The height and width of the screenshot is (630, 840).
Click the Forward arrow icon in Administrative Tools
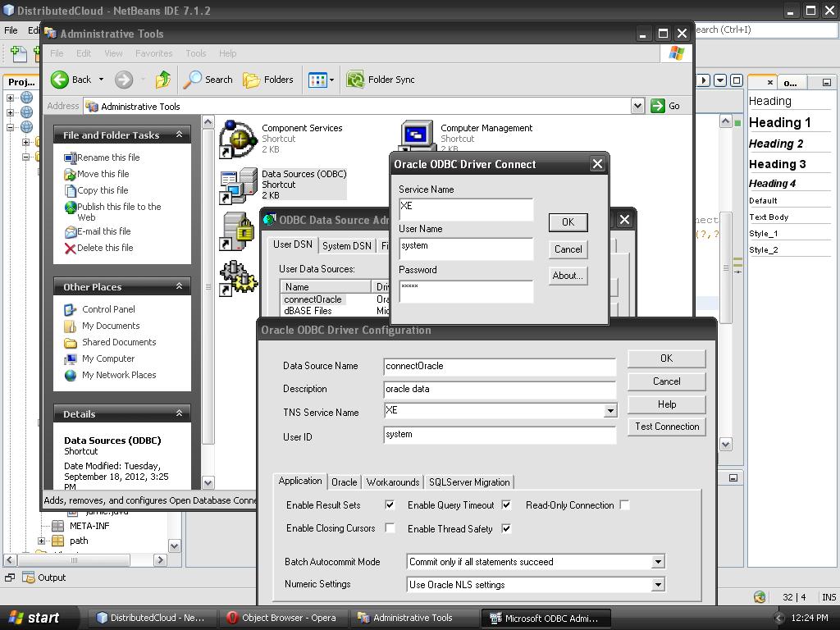click(124, 80)
